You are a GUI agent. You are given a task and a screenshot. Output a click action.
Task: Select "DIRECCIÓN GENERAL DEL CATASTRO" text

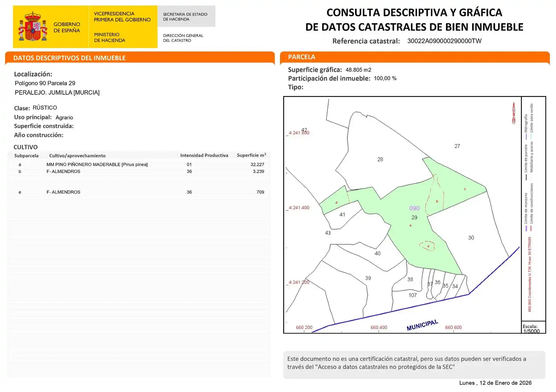(183, 38)
